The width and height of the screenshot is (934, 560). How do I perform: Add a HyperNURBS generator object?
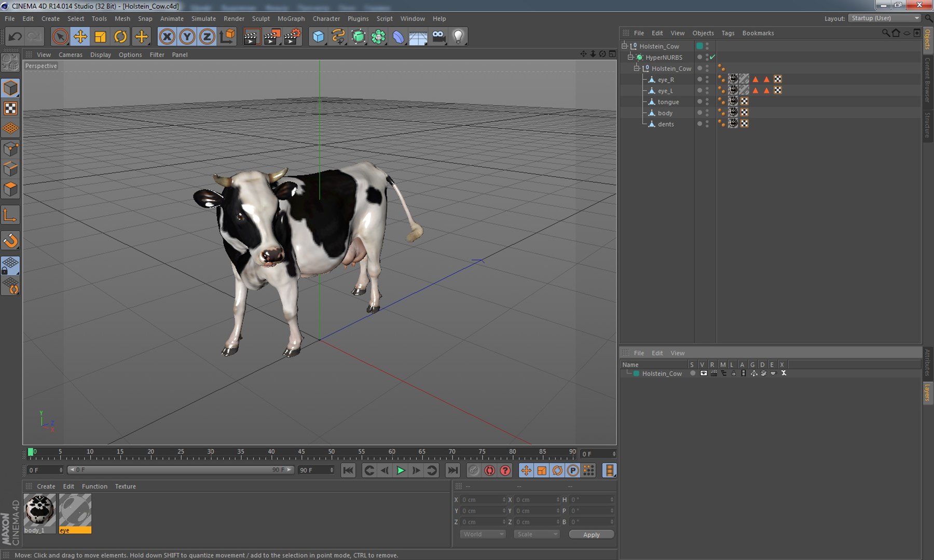(358, 37)
